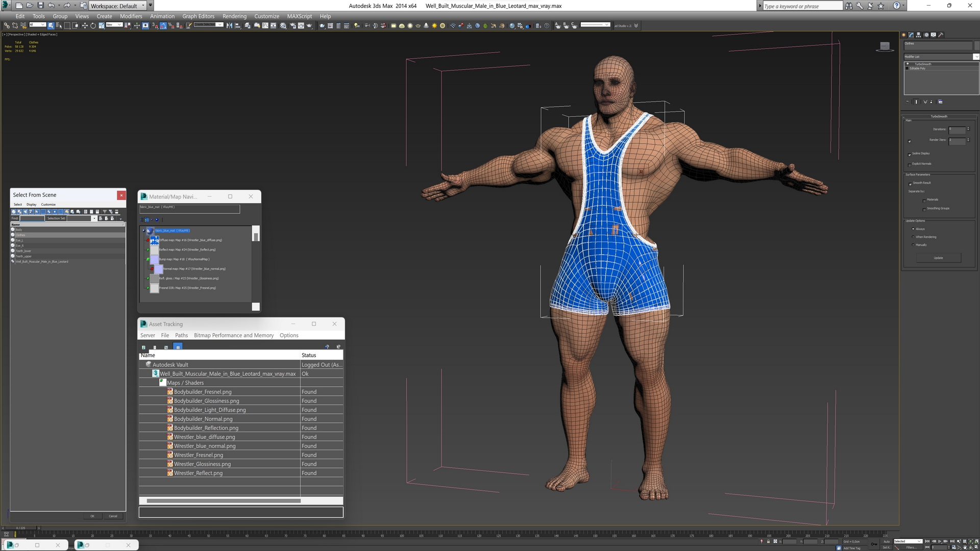Select the Select and Move tool
This screenshot has height=551, width=980.
(x=85, y=26)
